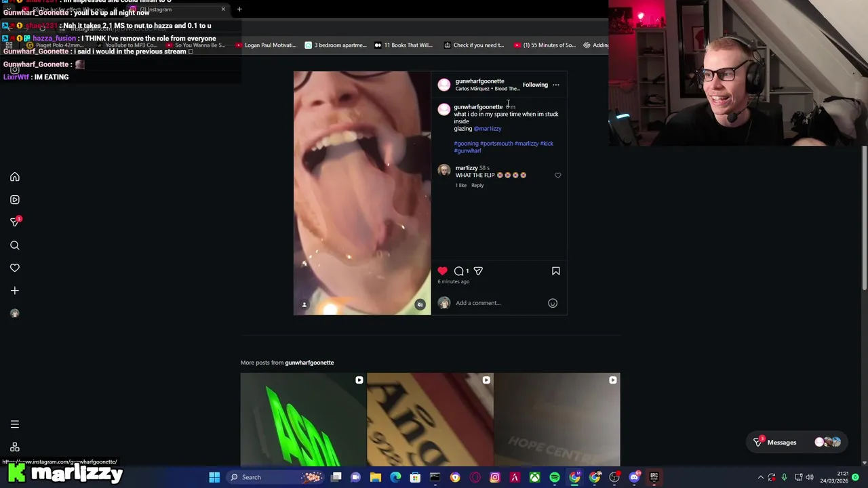This screenshot has width=868, height=488.
Task: Open the Instagram app in taskbar
Action: tap(495, 477)
